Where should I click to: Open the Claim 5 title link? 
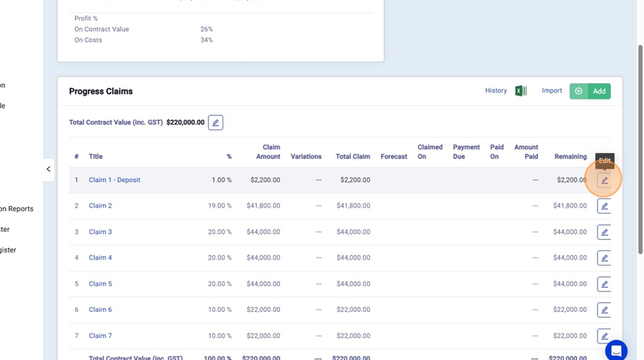pos(100,284)
